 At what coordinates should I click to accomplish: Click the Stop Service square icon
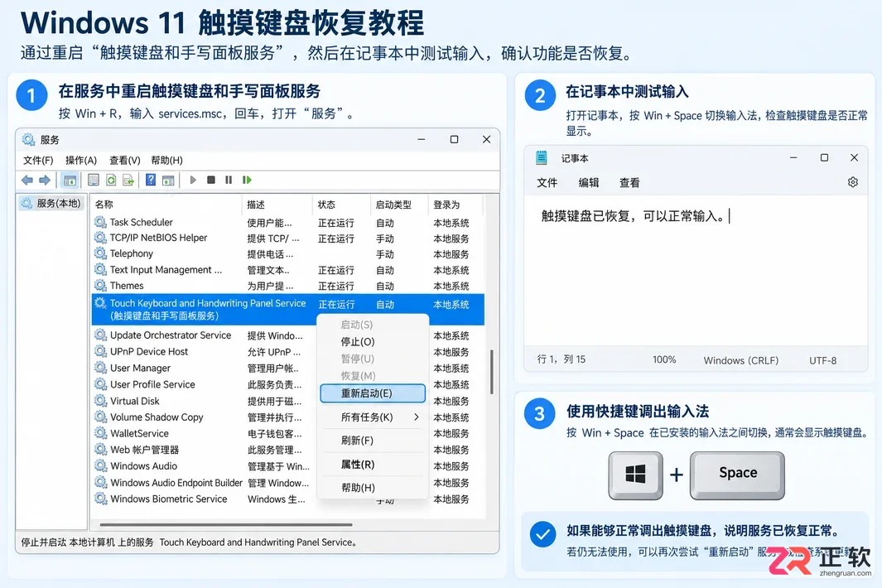[x=211, y=180]
